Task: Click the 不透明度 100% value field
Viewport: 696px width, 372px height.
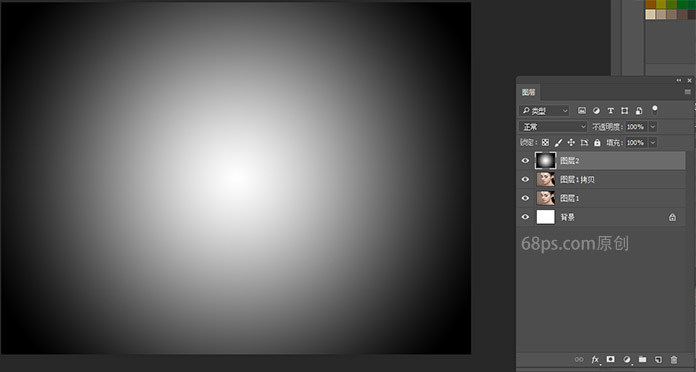Action: coord(636,127)
